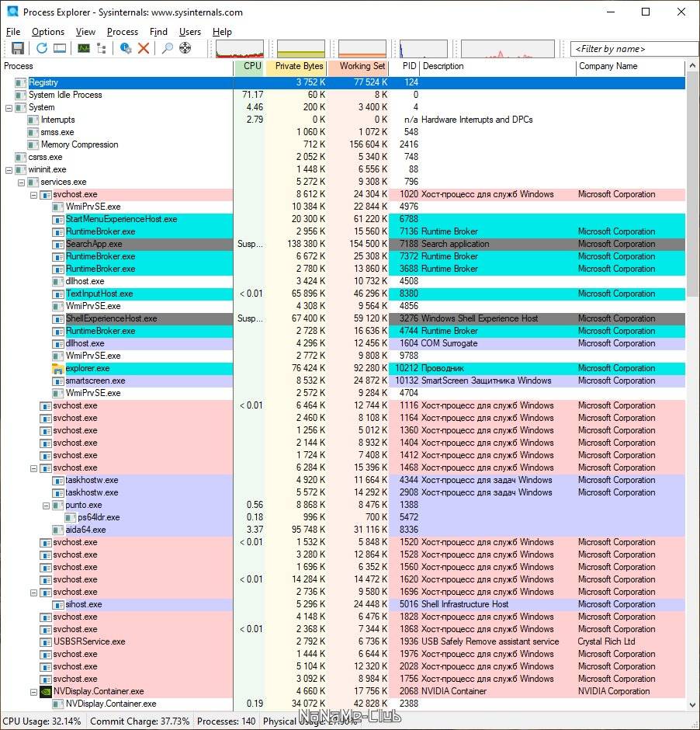Image resolution: width=700 pixels, height=730 pixels.
Task: Open the Find menu
Action: click(x=158, y=32)
